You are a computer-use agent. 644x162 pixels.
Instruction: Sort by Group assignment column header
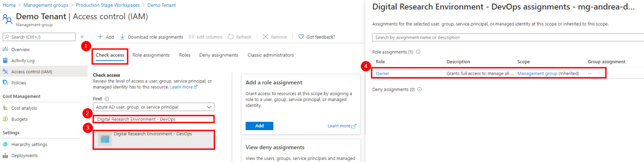coord(607,62)
